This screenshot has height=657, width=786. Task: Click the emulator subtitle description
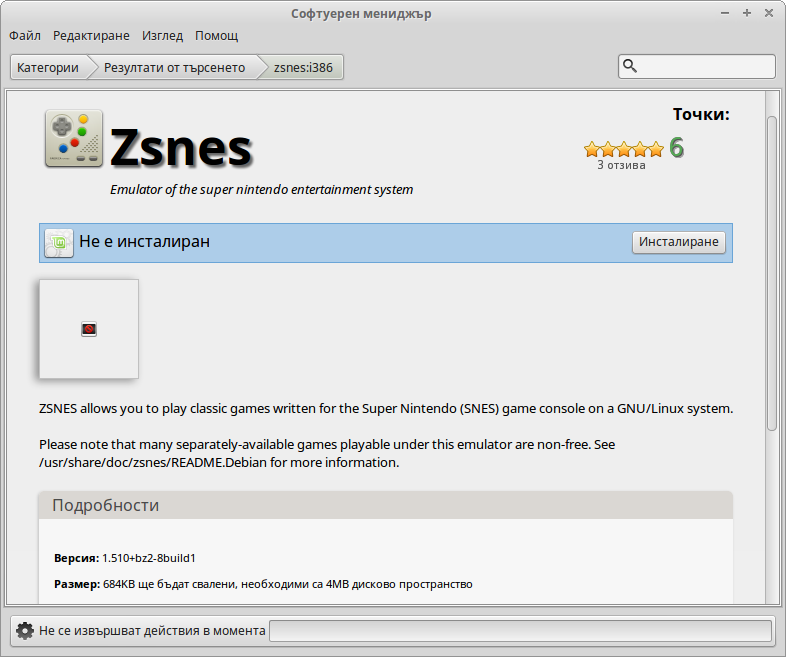(x=262, y=189)
